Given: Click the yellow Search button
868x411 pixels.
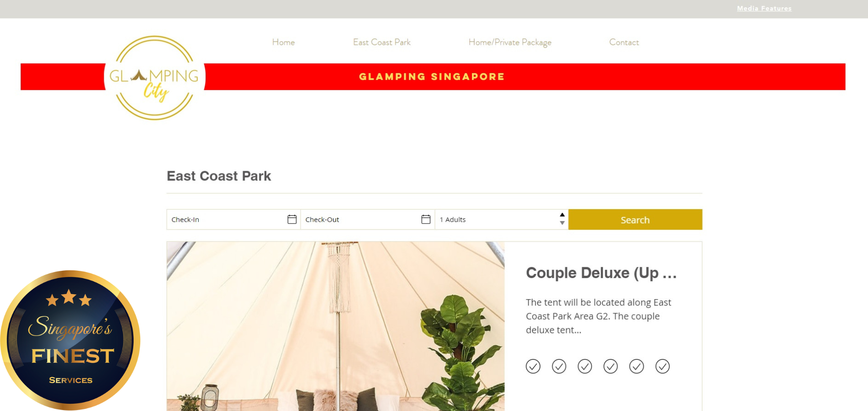Looking at the screenshot, I should tap(635, 220).
